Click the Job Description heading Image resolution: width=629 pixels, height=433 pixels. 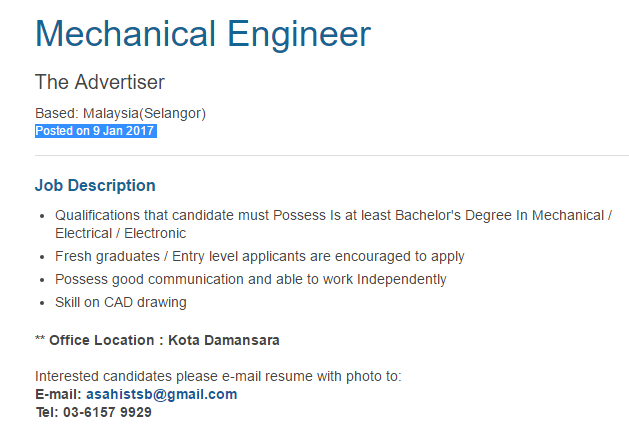tap(95, 186)
